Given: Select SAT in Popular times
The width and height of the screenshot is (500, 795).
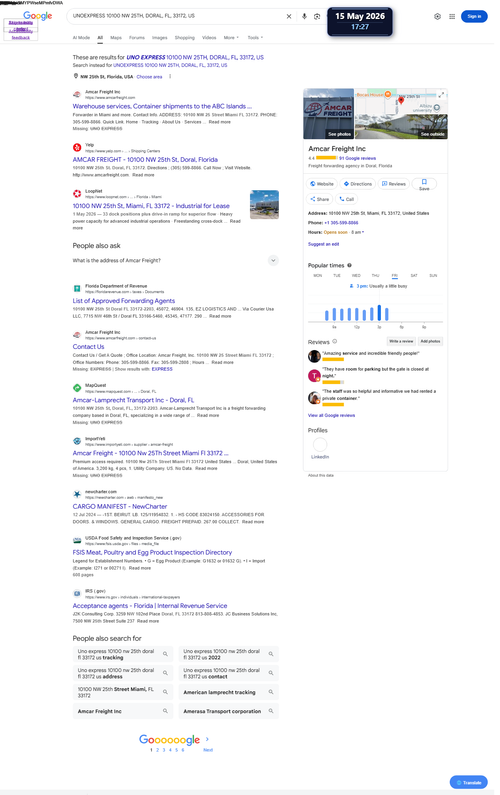Looking at the screenshot, I should click(x=414, y=275).
